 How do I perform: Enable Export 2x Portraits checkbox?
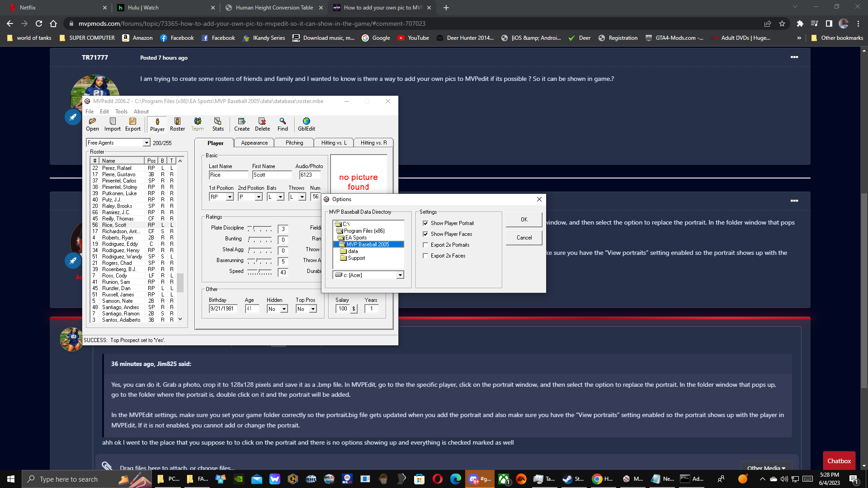tap(425, 245)
